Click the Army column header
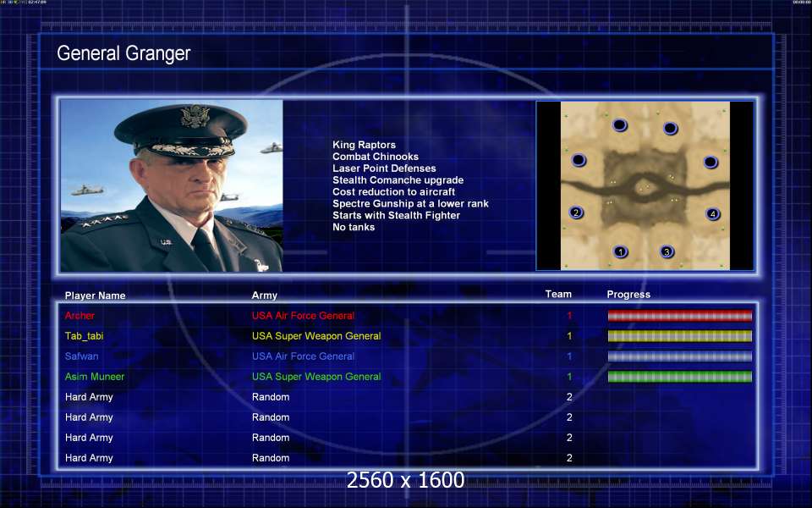 pos(265,295)
